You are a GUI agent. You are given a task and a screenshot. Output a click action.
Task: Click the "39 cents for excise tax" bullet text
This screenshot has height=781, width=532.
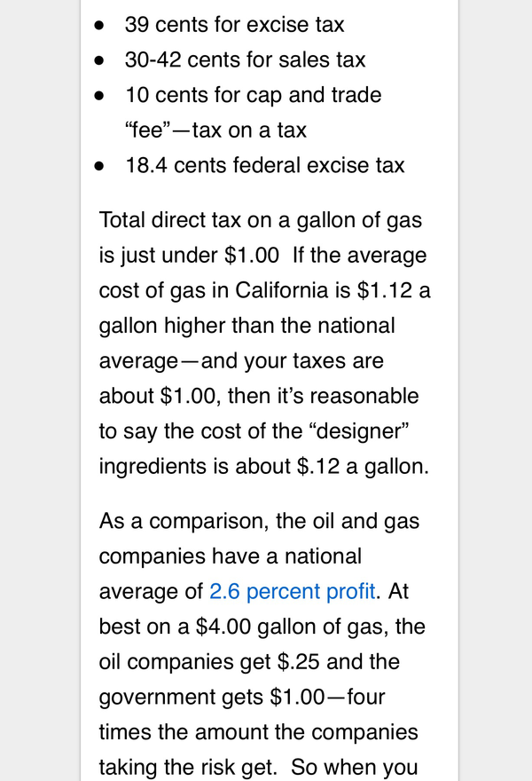tap(234, 24)
